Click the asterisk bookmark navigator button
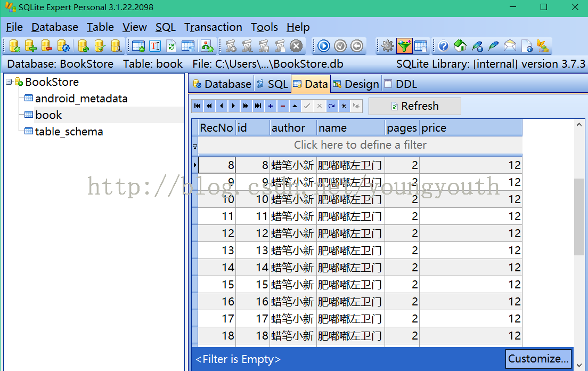This screenshot has height=371, width=588. point(344,106)
